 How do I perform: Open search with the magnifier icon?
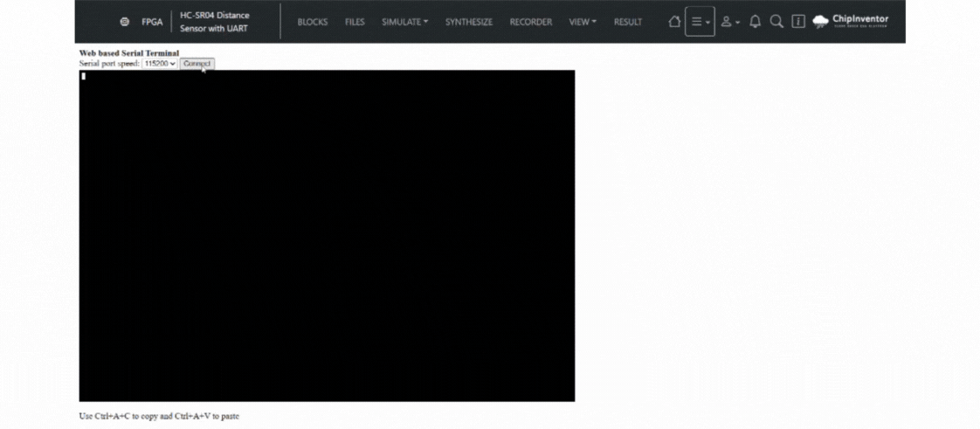coord(776,22)
